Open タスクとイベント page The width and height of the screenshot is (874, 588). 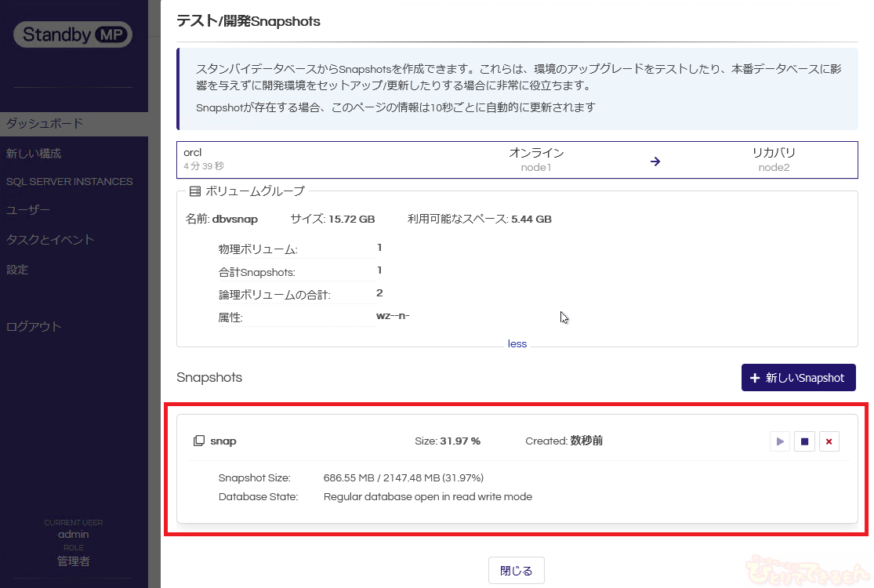tap(50, 240)
